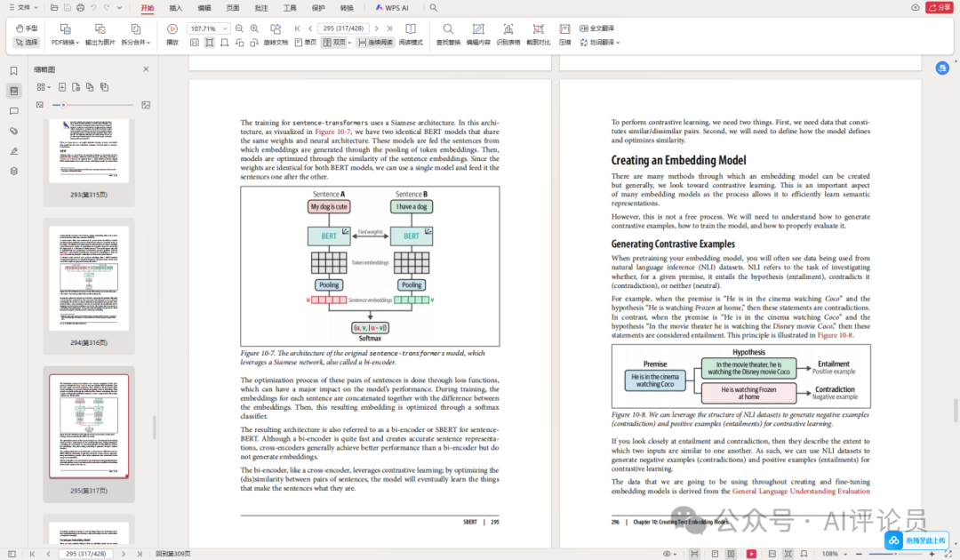
Task: Open the comments sidebar panel
Action: point(13,111)
